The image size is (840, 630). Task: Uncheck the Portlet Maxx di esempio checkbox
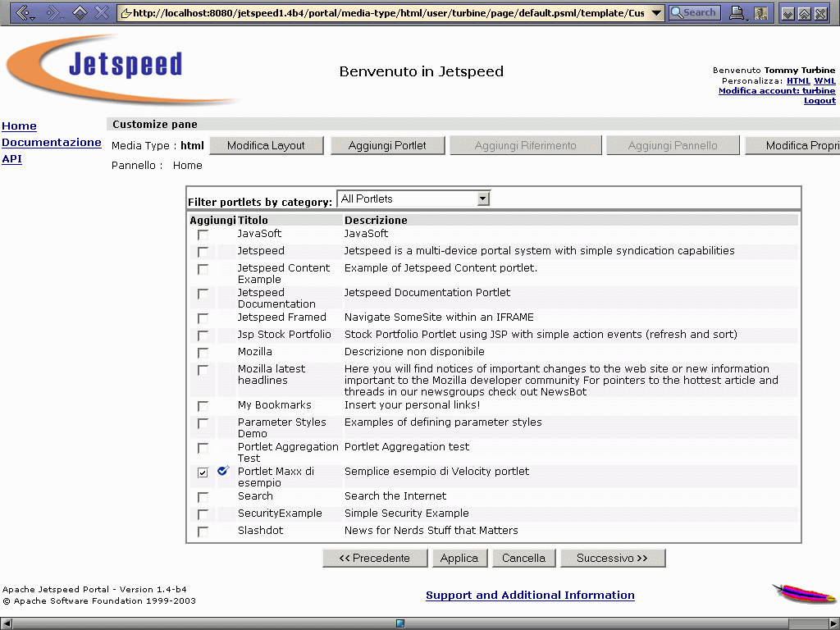pyautogui.click(x=203, y=472)
